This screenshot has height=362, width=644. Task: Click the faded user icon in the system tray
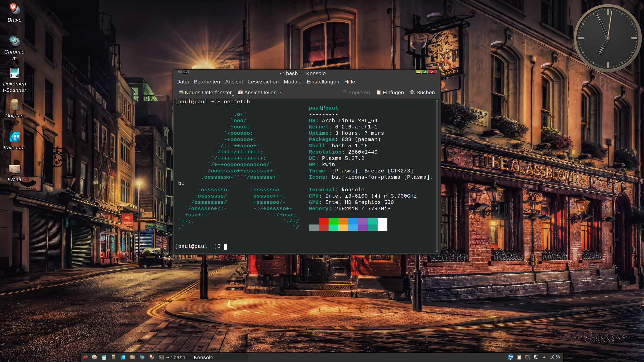pyautogui.click(x=502, y=357)
